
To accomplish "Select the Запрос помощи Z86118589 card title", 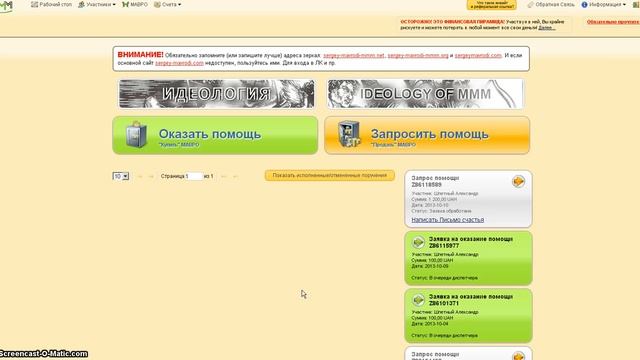I will 435,182.
